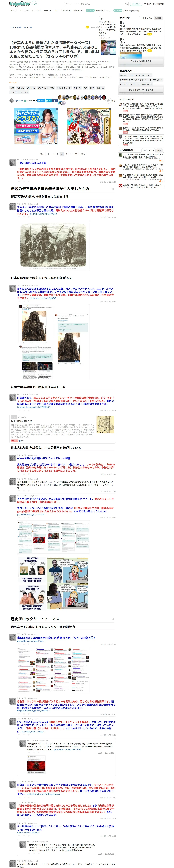Open ログイン / 会員登録 link

[154, 4]
